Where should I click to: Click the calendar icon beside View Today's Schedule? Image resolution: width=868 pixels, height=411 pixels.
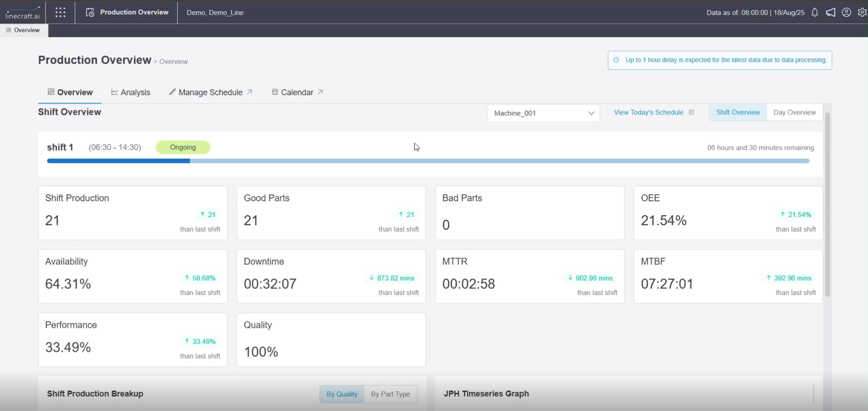[x=691, y=113]
